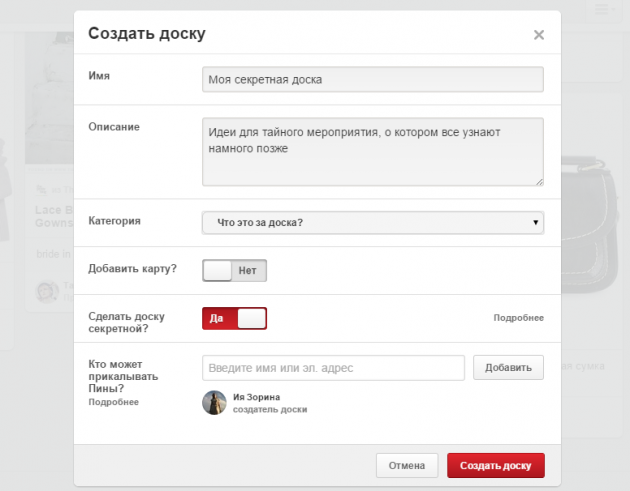Click the Ия Зорина name
Screen dimensions: 630x491
click(256, 397)
